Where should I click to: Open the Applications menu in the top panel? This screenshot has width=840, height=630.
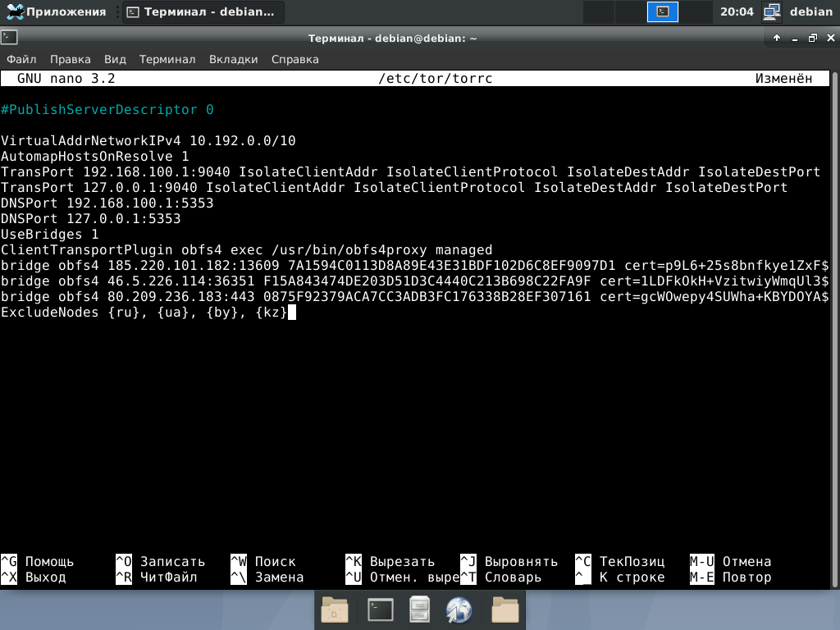pyautogui.click(x=56, y=11)
